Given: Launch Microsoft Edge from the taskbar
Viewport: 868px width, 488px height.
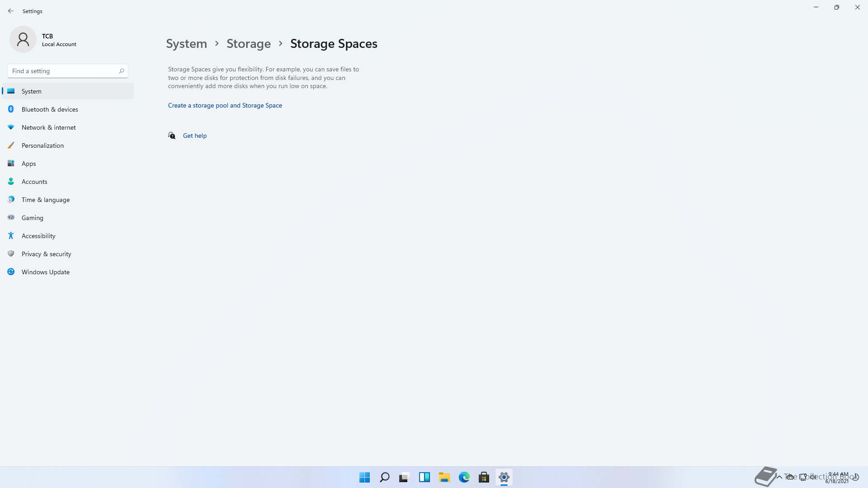Looking at the screenshot, I should (464, 477).
